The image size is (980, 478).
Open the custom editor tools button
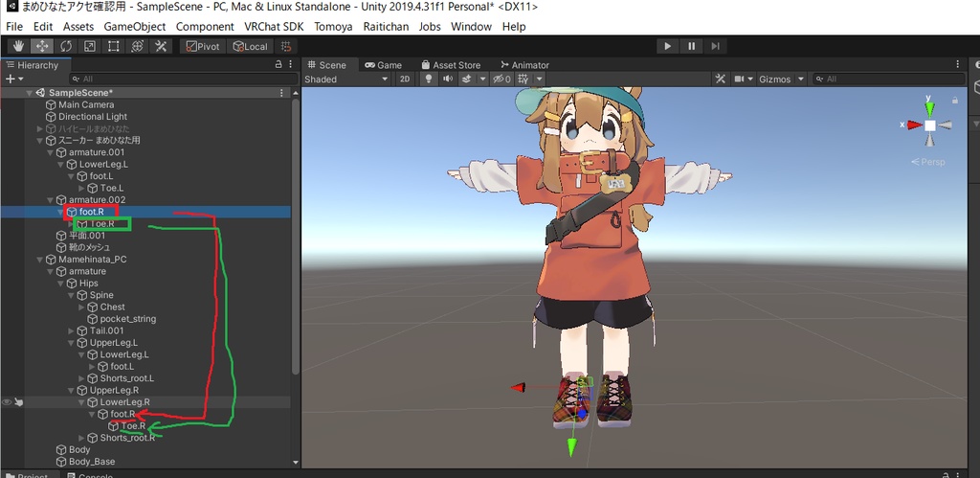161,46
